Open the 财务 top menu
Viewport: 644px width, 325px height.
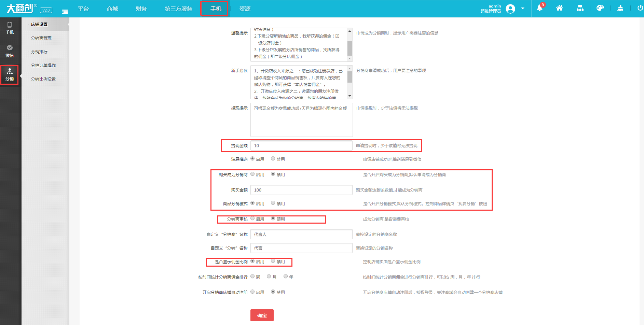(141, 9)
